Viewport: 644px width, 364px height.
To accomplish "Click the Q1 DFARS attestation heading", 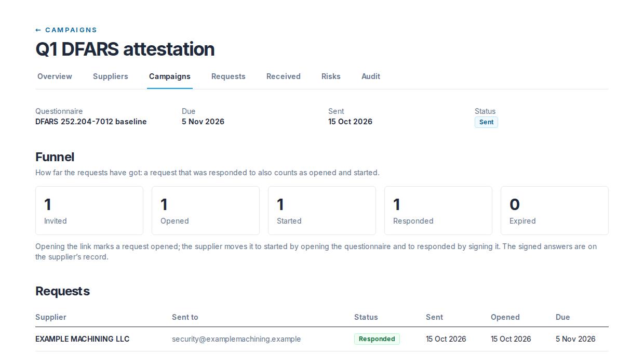I will click(125, 49).
